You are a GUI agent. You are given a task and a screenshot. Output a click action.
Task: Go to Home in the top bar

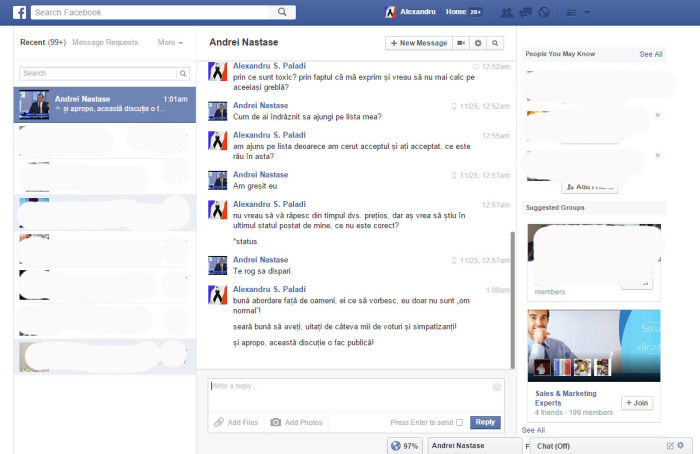(x=455, y=12)
